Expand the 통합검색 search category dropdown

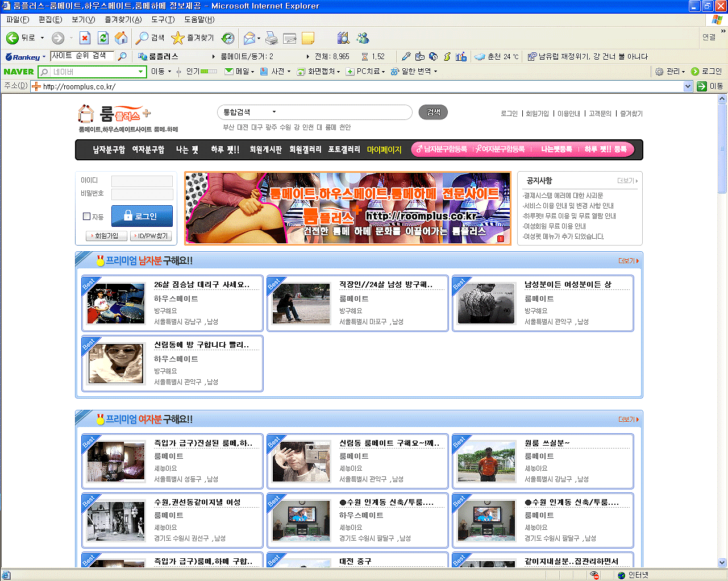click(x=274, y=113)
